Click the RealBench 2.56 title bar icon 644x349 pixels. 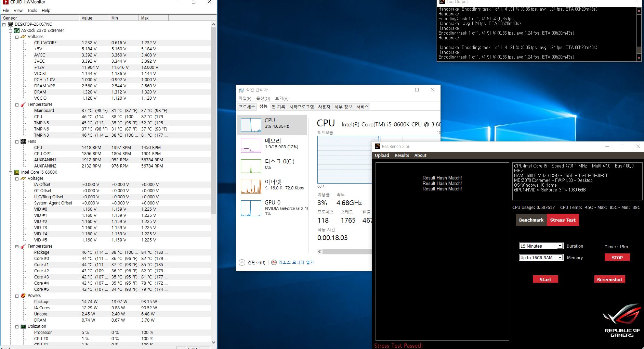tap(378, 146)
